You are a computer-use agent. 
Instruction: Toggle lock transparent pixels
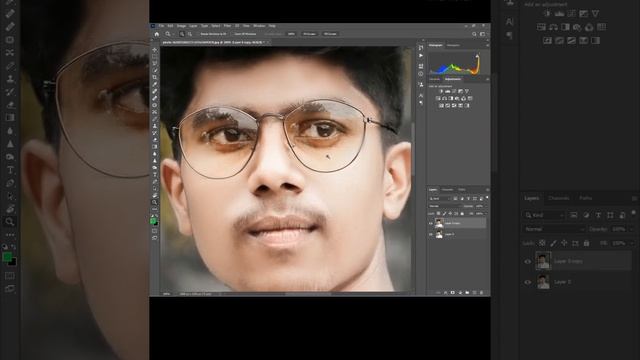[438, 213]
